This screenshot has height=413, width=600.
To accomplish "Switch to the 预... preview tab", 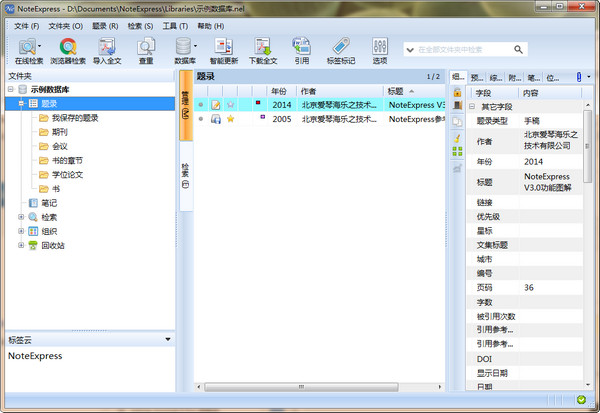I will point(476,78).
